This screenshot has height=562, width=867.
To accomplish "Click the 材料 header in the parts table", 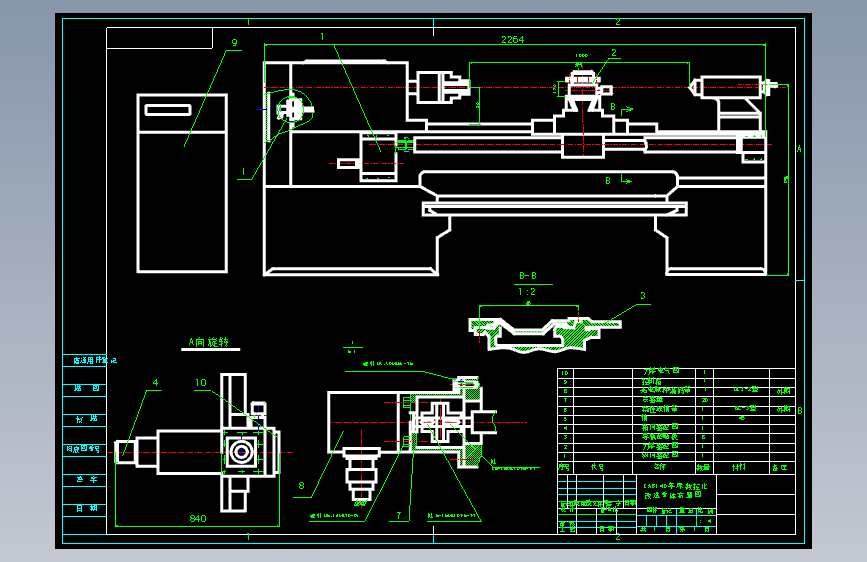I will click(x=739, y=467).
